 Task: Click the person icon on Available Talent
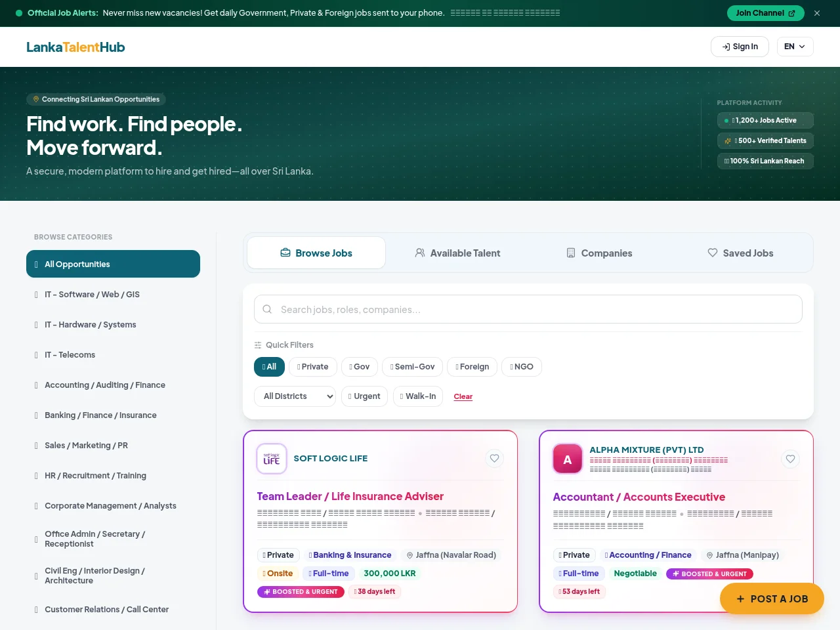point(420,253)
